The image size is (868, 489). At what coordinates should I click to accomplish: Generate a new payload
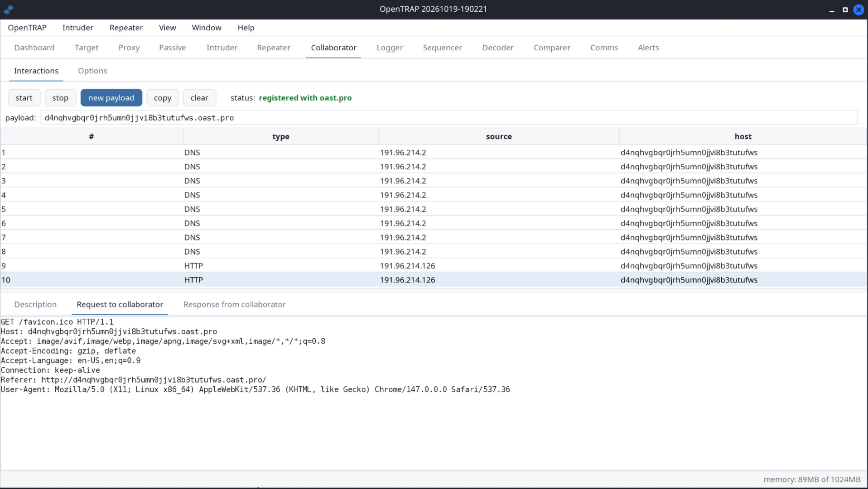(x=111, y=98)
